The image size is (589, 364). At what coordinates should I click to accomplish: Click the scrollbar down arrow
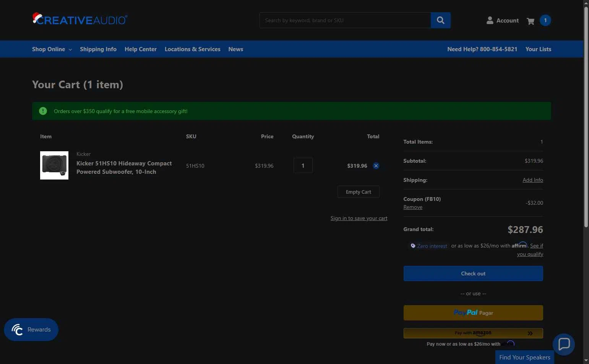(x=586, y=361)
